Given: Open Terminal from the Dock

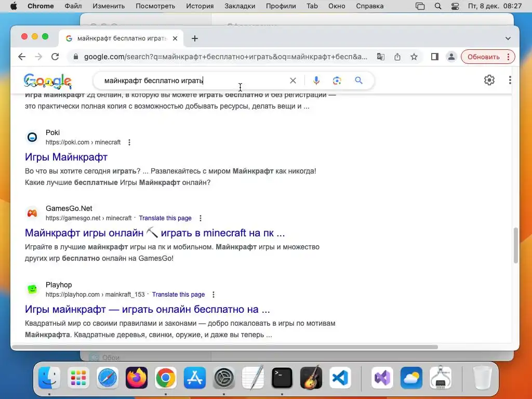Looking at the screenshot, I should coord(282,378).
